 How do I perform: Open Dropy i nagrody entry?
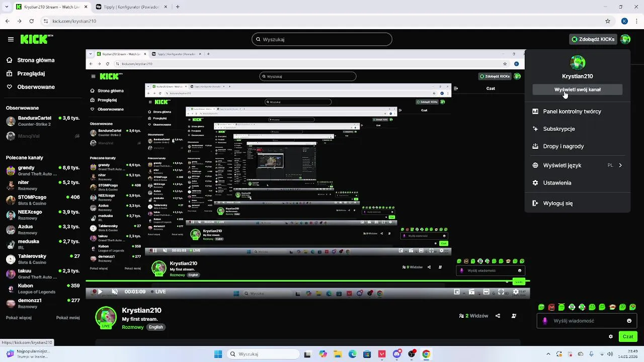(578, 146)
